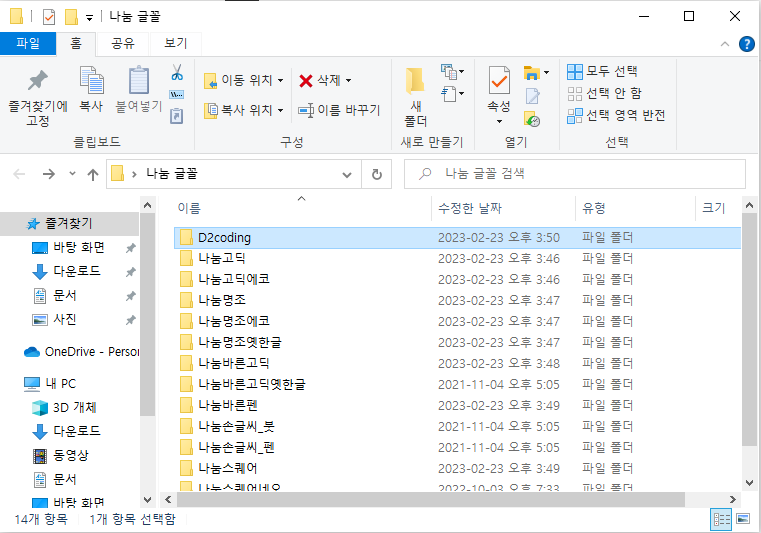Switch to Details view icon in status bar
Screen dimensions: 761x533
721,519
